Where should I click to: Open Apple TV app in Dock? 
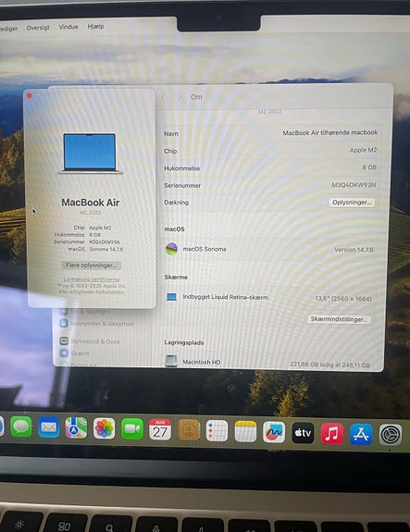(303, 433)
